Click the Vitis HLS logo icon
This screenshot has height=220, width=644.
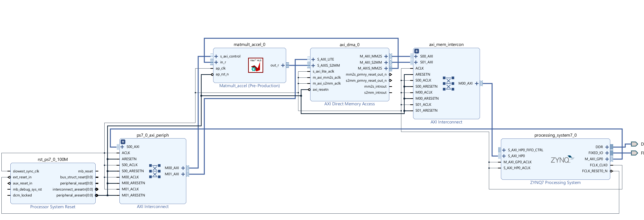pos(255,65)
